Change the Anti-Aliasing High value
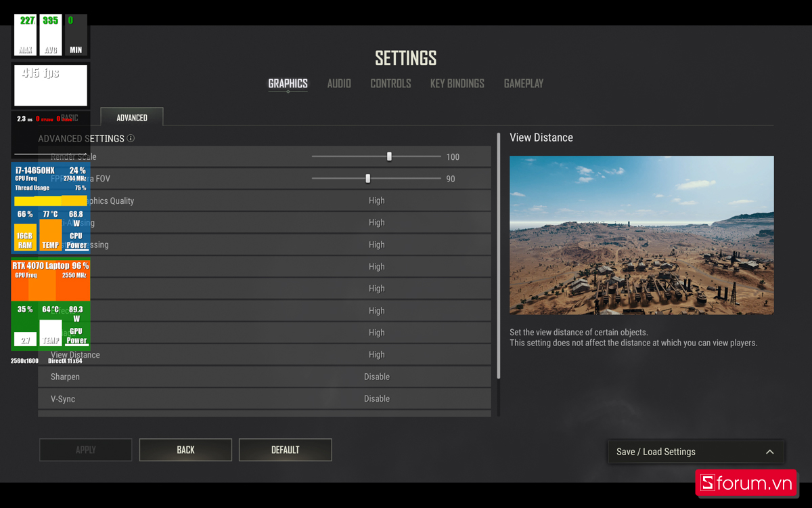The width and height of the screenshot is (812, 508). 377,223
